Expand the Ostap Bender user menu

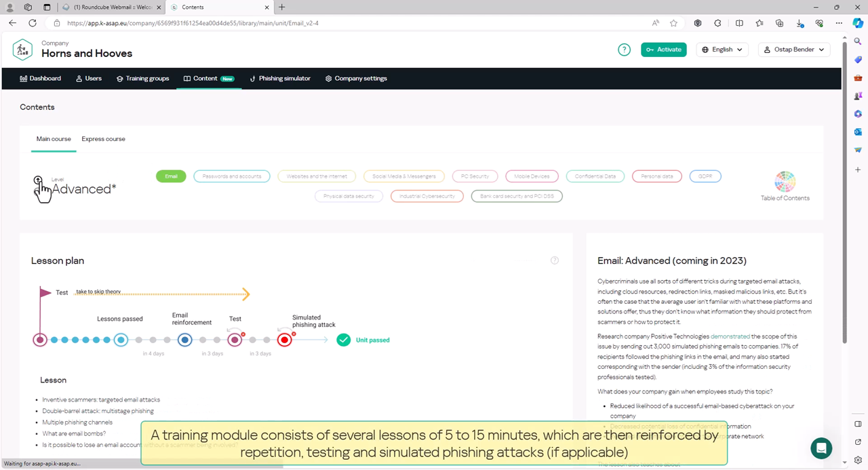(x=793, y=50)
